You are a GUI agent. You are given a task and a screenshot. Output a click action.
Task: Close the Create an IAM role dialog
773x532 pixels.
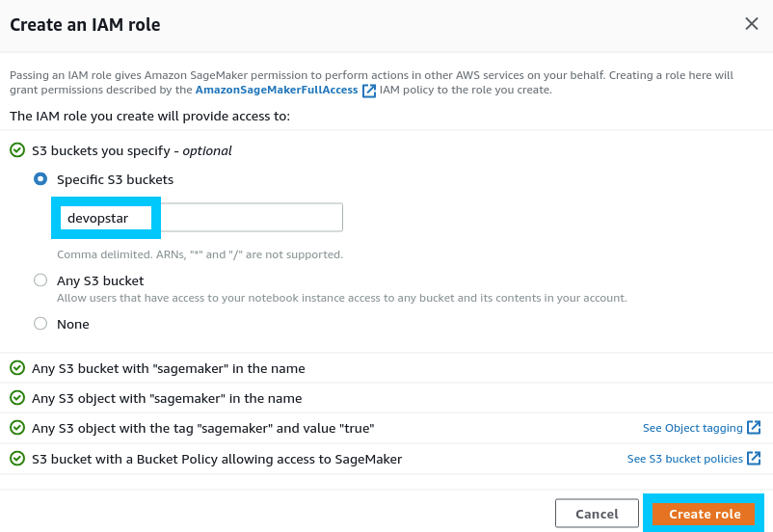pos(752,24)
